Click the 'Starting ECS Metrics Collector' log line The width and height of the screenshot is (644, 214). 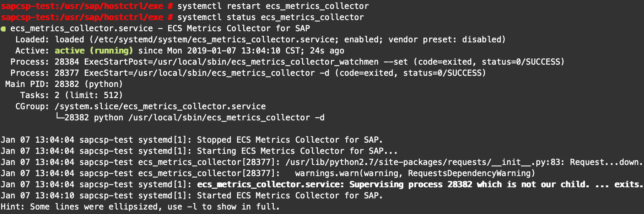click(x=199, y=151)
